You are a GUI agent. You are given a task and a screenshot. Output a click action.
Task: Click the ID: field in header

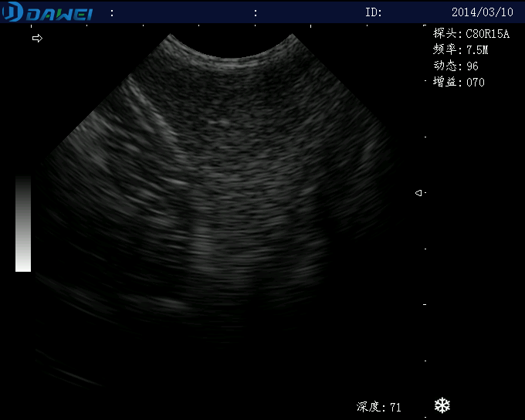coord(374,12)
